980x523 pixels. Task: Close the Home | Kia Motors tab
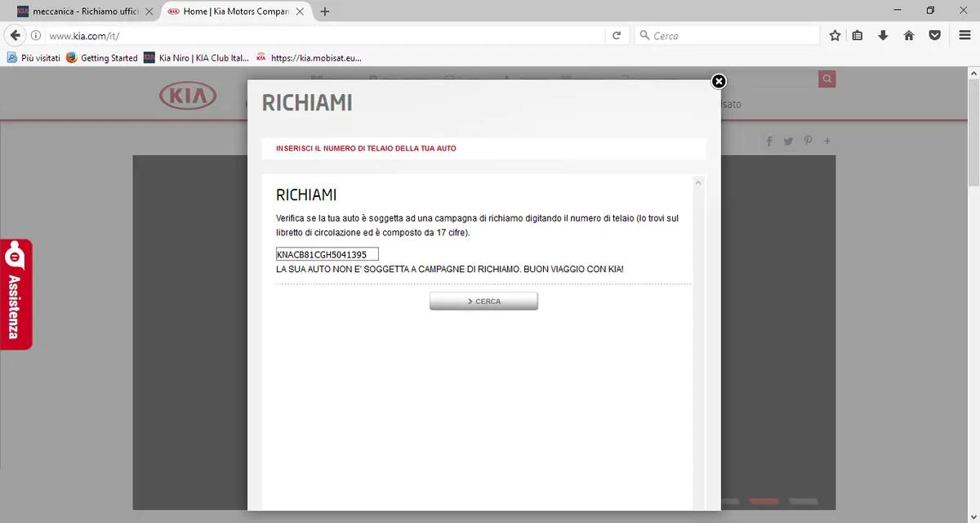click(301, 11)
